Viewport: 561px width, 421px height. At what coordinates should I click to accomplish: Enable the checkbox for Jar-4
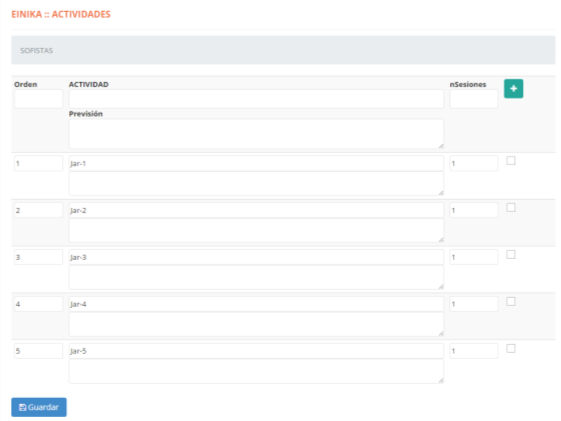pyautogui.click(x=511, y=302)
